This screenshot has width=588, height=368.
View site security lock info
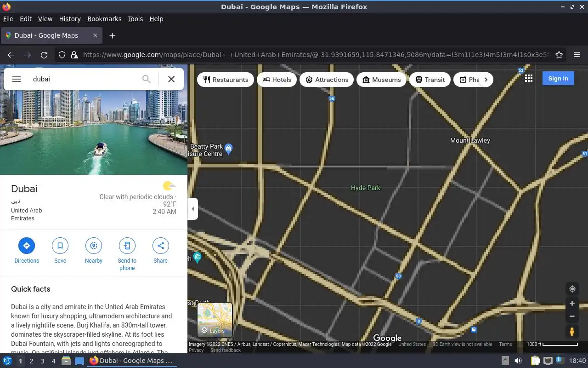74,55
